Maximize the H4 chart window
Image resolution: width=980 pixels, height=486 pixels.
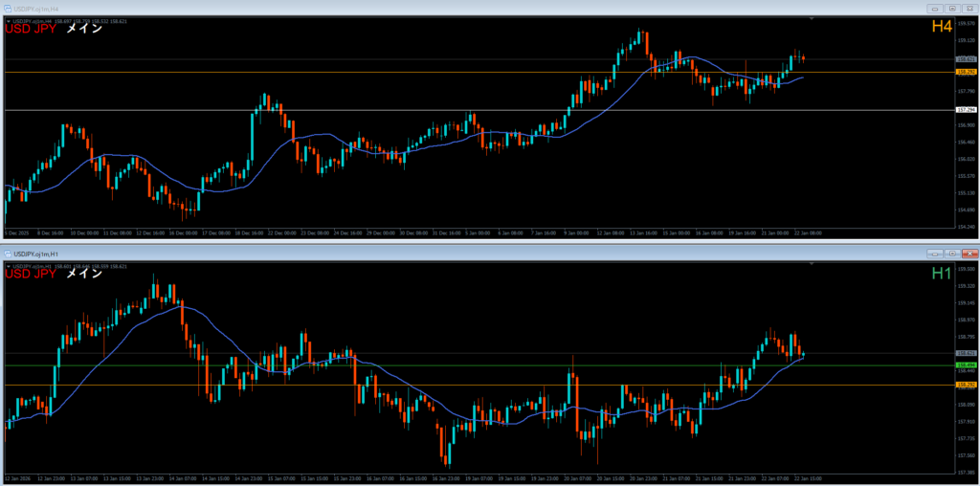(953, 7)
